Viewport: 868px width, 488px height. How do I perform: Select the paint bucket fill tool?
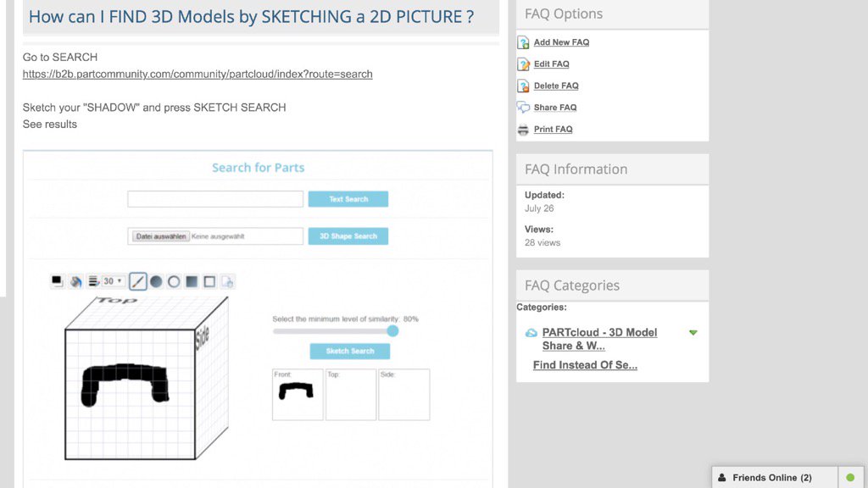coord(75,281)
